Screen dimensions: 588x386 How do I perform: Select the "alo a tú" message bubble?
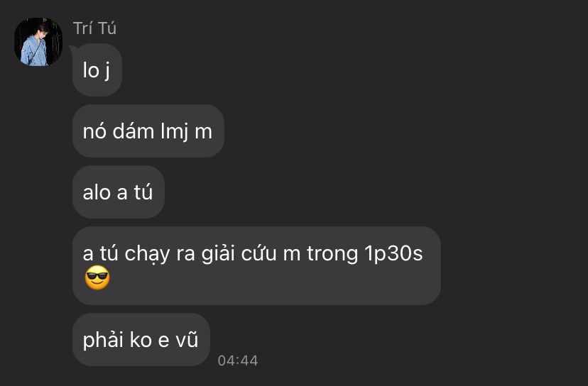point(119,192)
